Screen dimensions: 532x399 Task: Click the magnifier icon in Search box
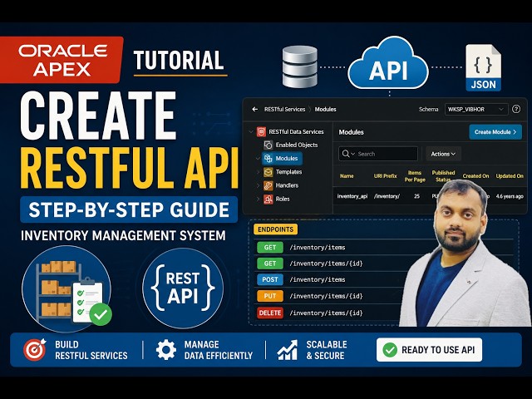[346, 154]
